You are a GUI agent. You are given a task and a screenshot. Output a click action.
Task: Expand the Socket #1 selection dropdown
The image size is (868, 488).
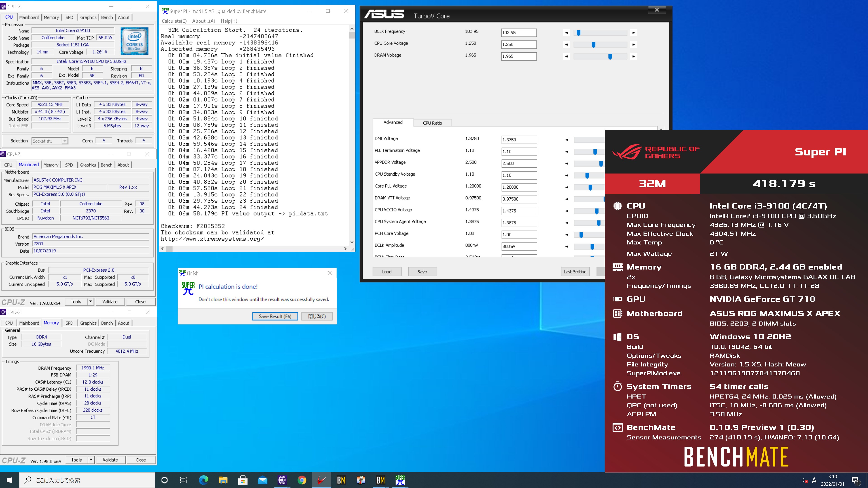coord(64,141)
